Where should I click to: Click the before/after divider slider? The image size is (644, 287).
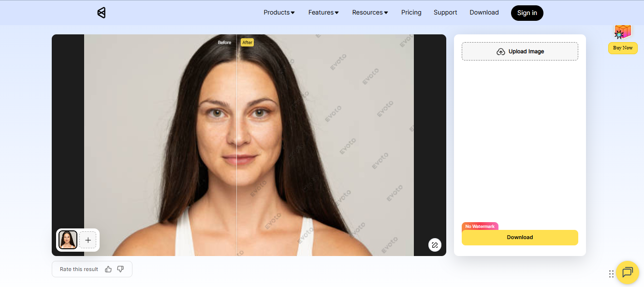pyautogui.click(x=236, y=145)
